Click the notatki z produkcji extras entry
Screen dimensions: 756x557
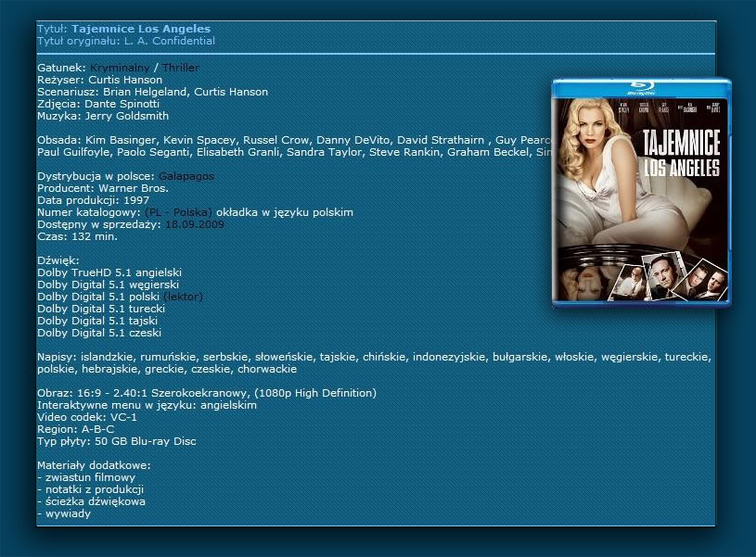(91, 489)
